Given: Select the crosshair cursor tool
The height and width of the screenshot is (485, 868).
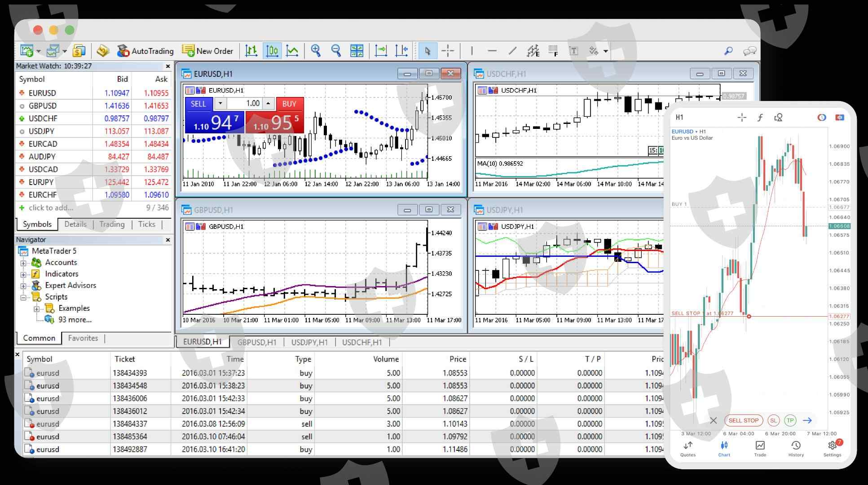Looking at the screenshot, I should pos(448,51).
